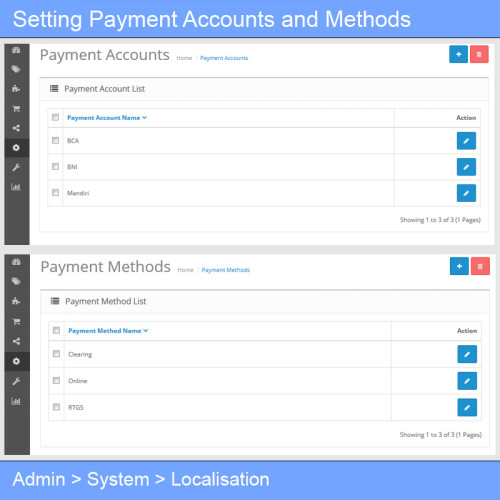Edit the BCA payment account
This screenshot has width=500, height=500.
click(x=466, y=141)
